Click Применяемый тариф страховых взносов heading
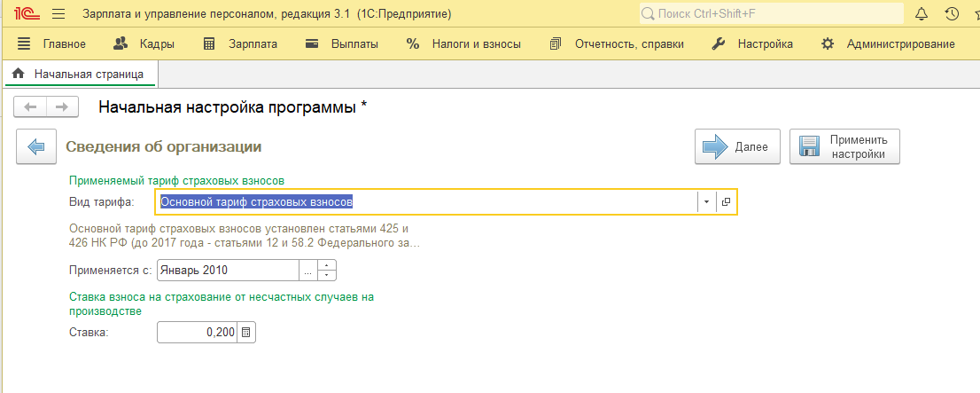This screenshot has height=393, width=980. [x=177, y=181]
